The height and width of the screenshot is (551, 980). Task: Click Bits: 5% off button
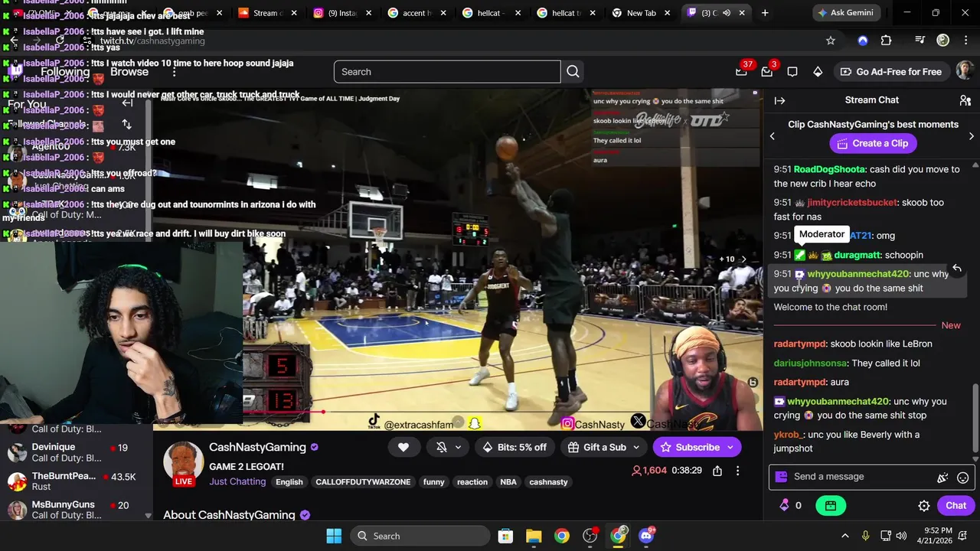coord(514,447)
